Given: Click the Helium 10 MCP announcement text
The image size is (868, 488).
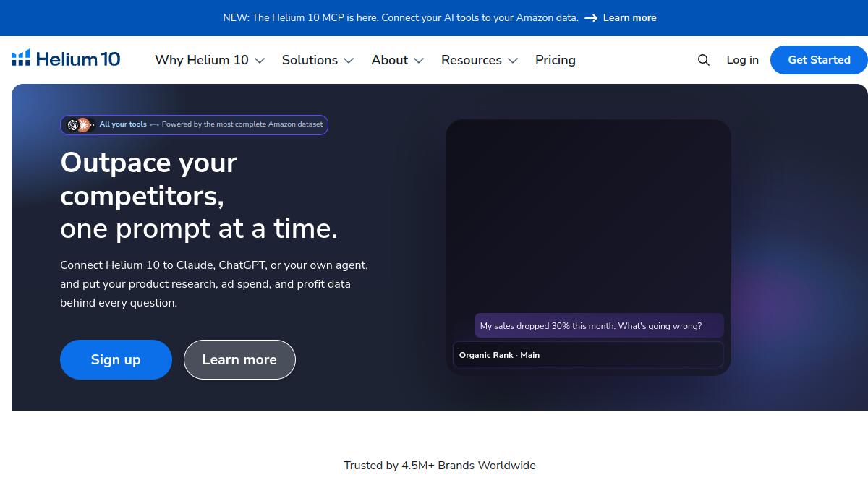Looking at the screenshot, I should (401, 18).
